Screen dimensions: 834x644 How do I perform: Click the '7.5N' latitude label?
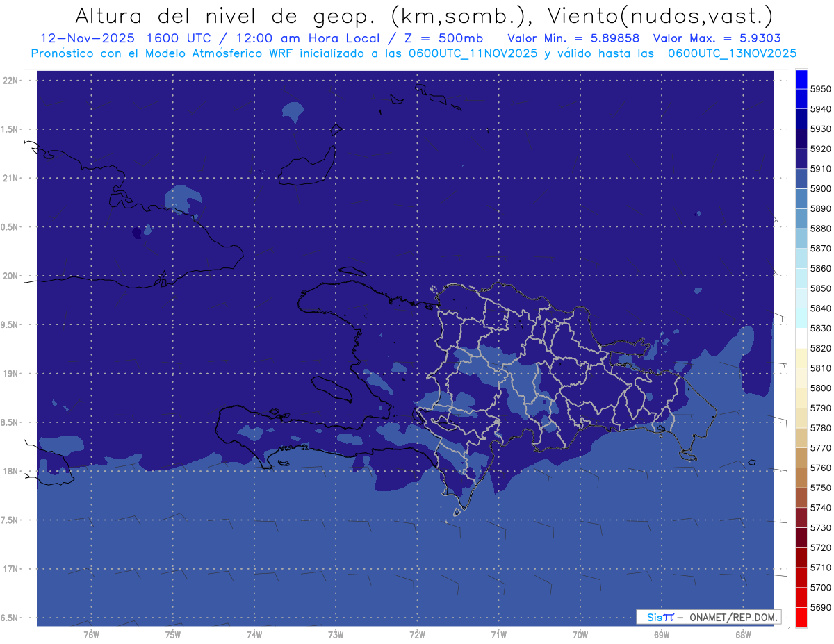10,520
